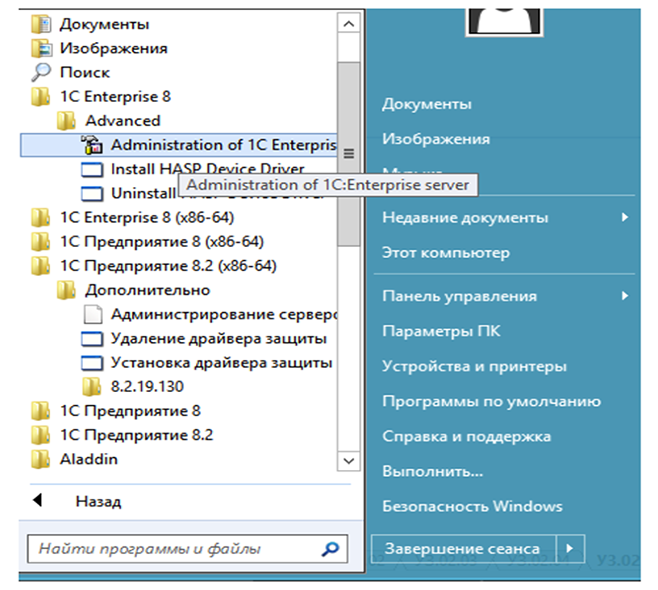Viewport: 658px width, 590px height.
Task: Click the Дополнительно folder icon
Action: 66,290
